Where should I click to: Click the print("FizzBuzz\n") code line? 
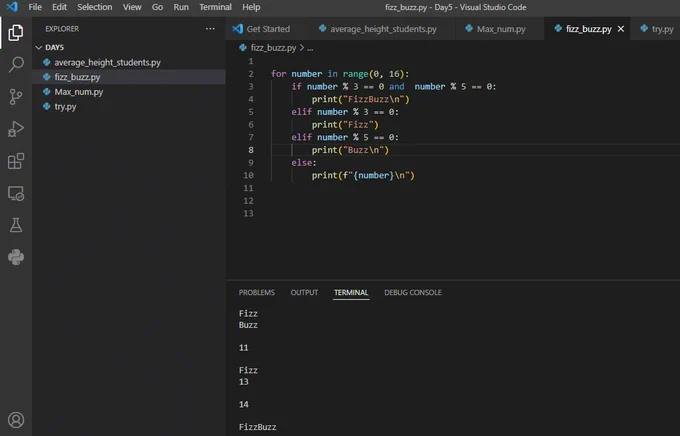pos(360,99)
